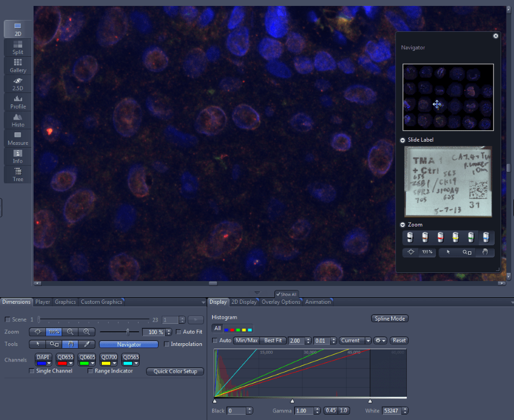Show the Profile view
The image size is (514, 420).
(x=18, y=103)
